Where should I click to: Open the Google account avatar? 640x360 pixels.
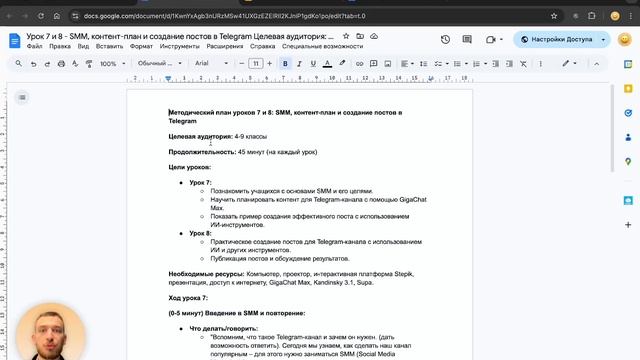point(624,40)
